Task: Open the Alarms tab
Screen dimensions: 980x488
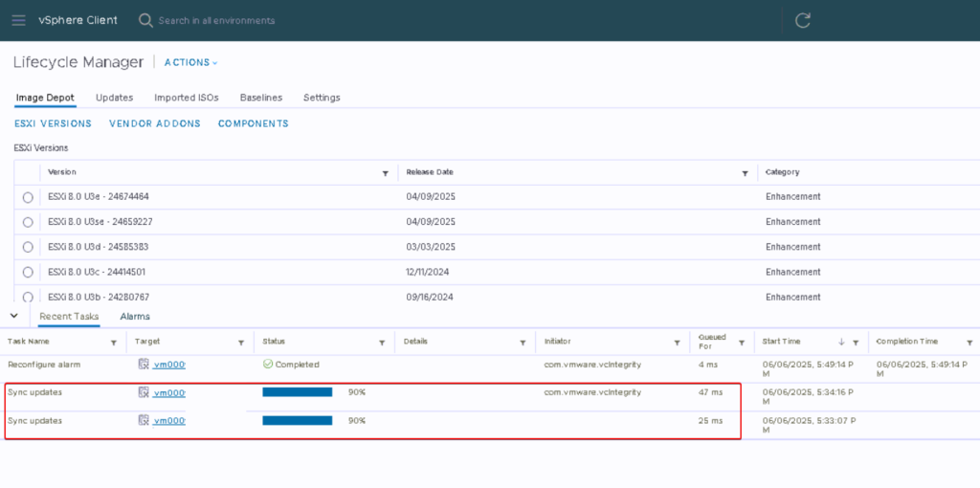Action: tap(135, 317)
